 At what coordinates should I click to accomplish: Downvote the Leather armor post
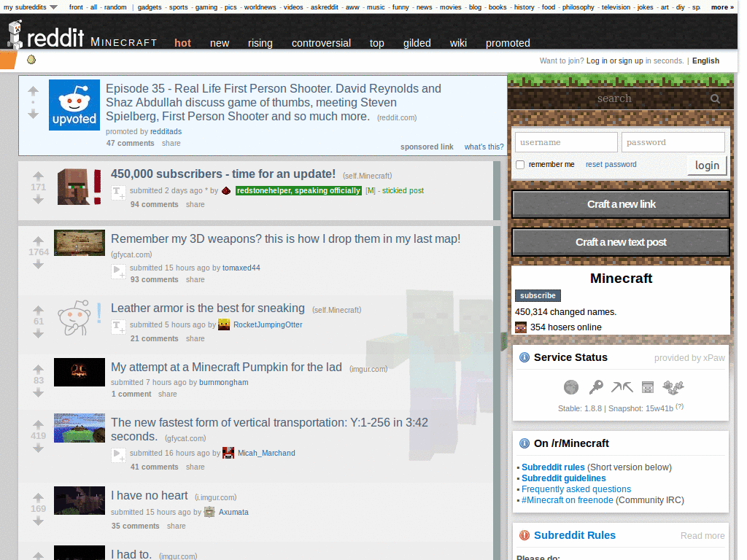(38, 333)
